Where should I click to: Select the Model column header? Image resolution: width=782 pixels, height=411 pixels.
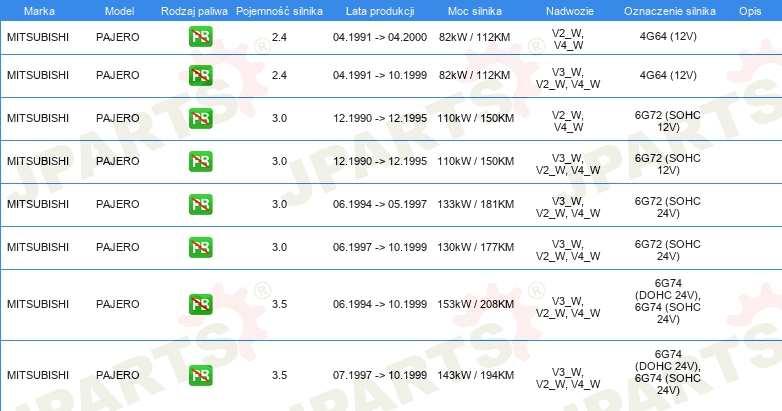pyautogui.click(x=119, y=11)
